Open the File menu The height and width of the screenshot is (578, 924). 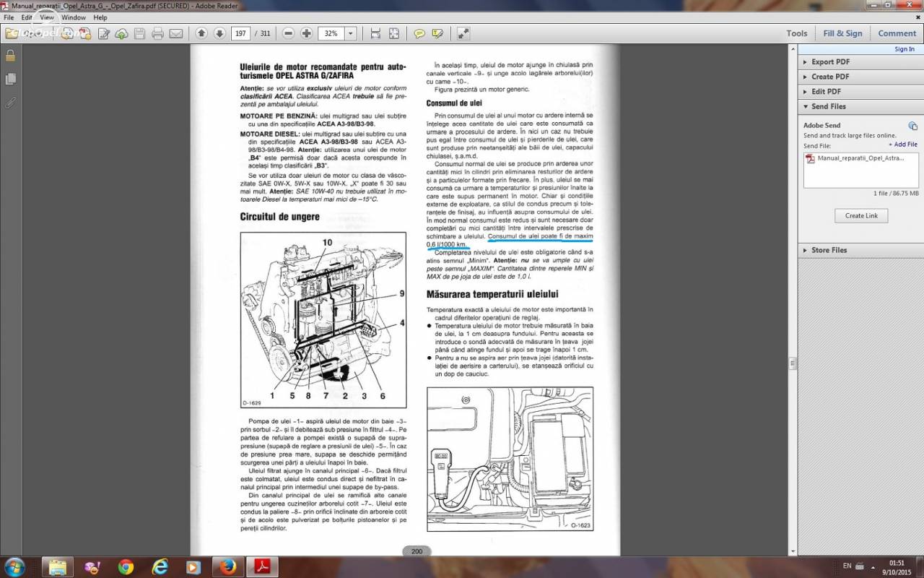coord(9,17)
